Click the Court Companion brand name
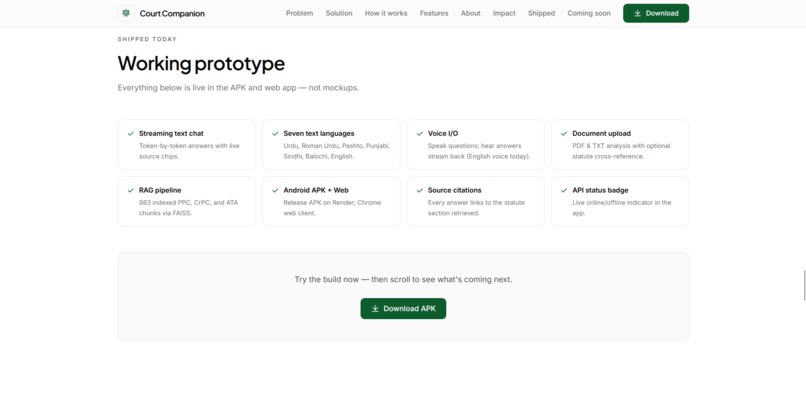 pyautogui.click(x=172, y=13)
